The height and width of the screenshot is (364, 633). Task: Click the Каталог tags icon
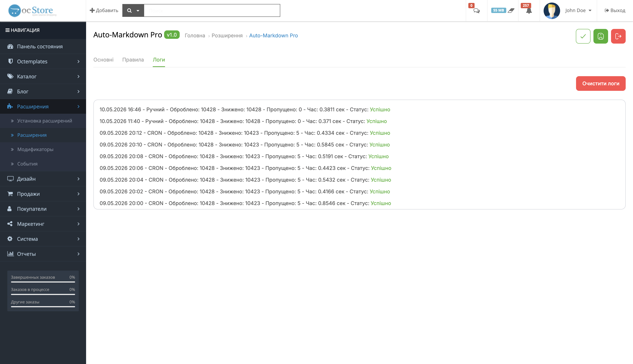coord(10,76)
